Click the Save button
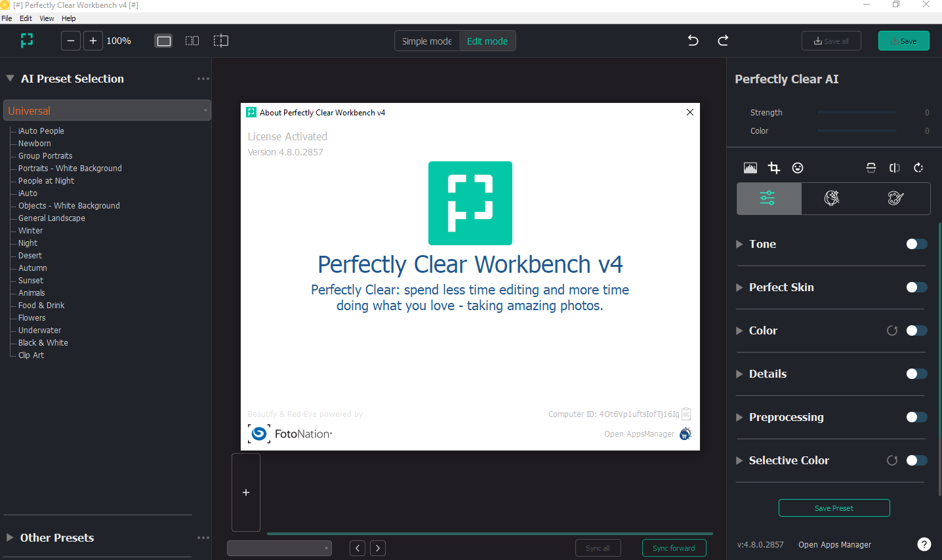The image size is (942, 560). pyautogui.click(x=904, y=41)
